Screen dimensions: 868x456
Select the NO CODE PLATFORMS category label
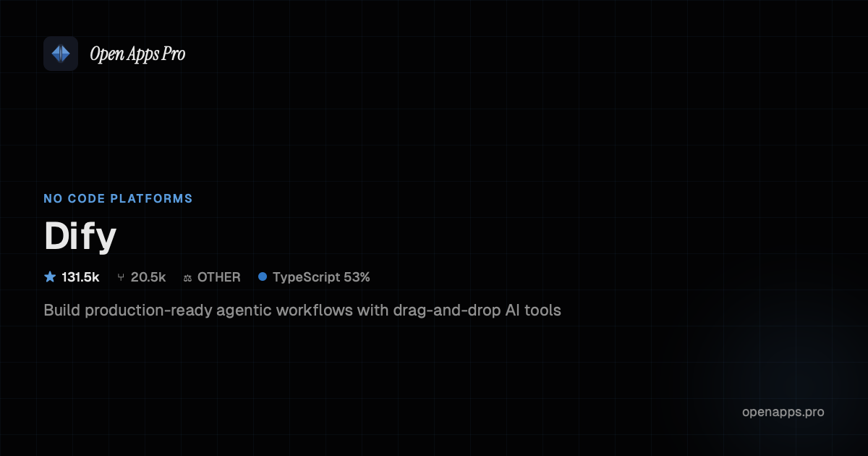coord(118,198)
